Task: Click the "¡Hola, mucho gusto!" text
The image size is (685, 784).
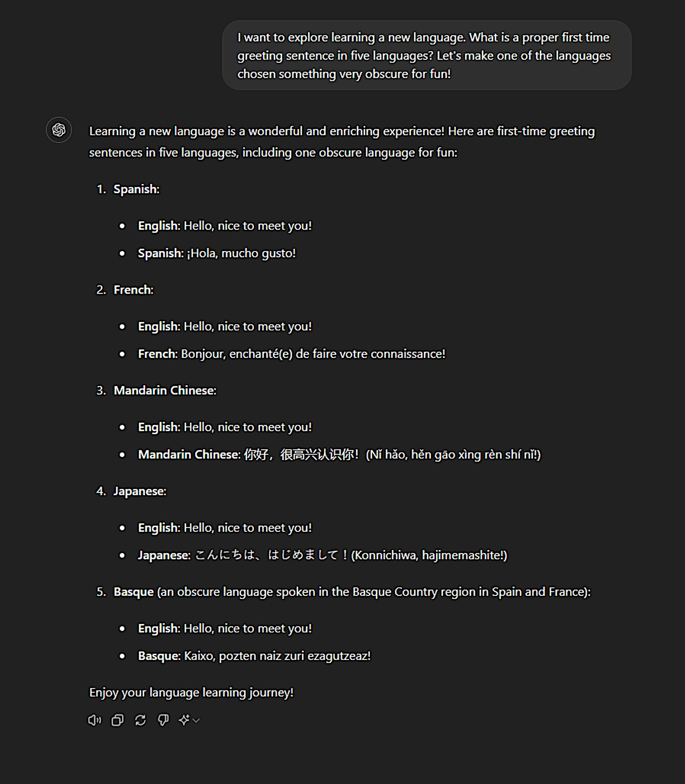Action: (x=241, y=253)
